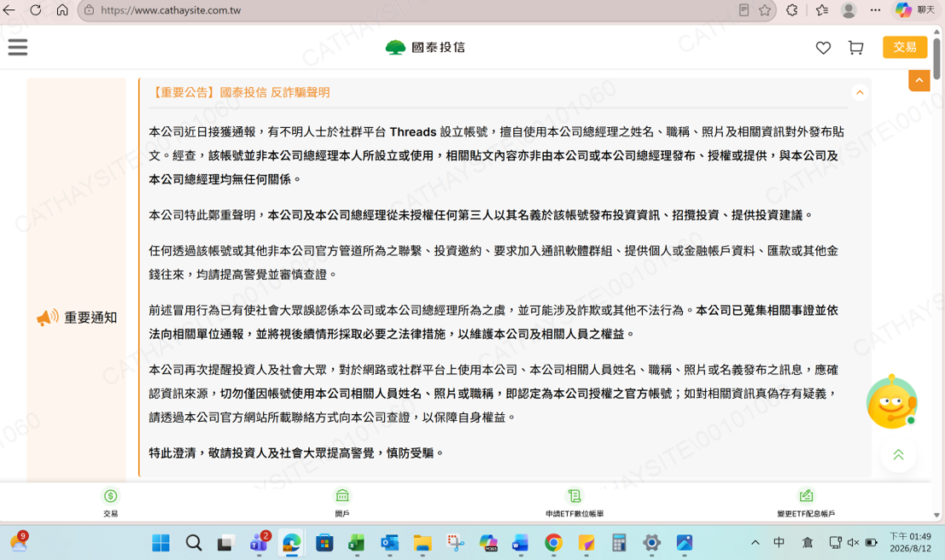This screenshot has width=945, height=560.
Task: Open Microsoft Teams from the taskbar
Action: tap(260, 543)
